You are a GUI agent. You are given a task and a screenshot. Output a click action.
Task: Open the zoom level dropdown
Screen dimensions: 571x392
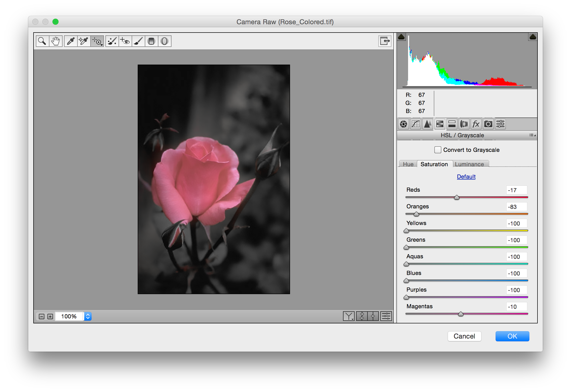click(x=88, y=316)
